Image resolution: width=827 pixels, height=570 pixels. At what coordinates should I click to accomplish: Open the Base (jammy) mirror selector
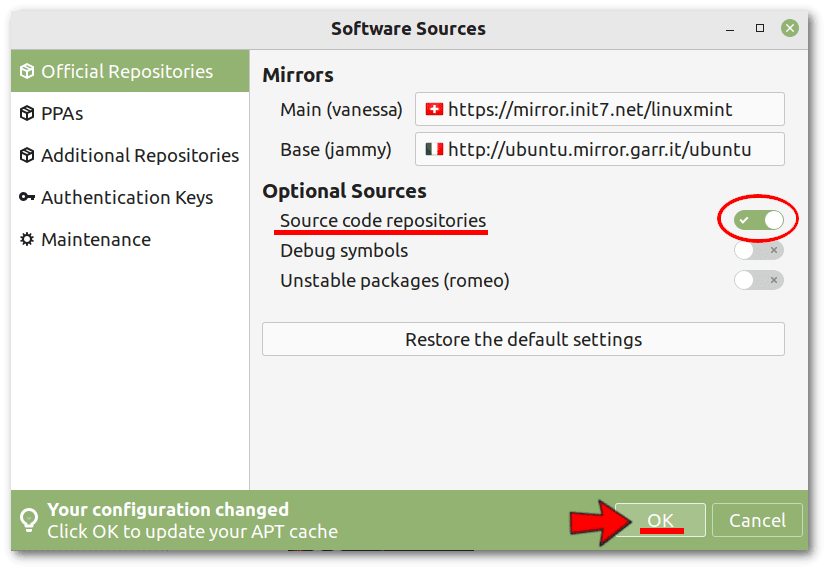[x=600, y=149]
